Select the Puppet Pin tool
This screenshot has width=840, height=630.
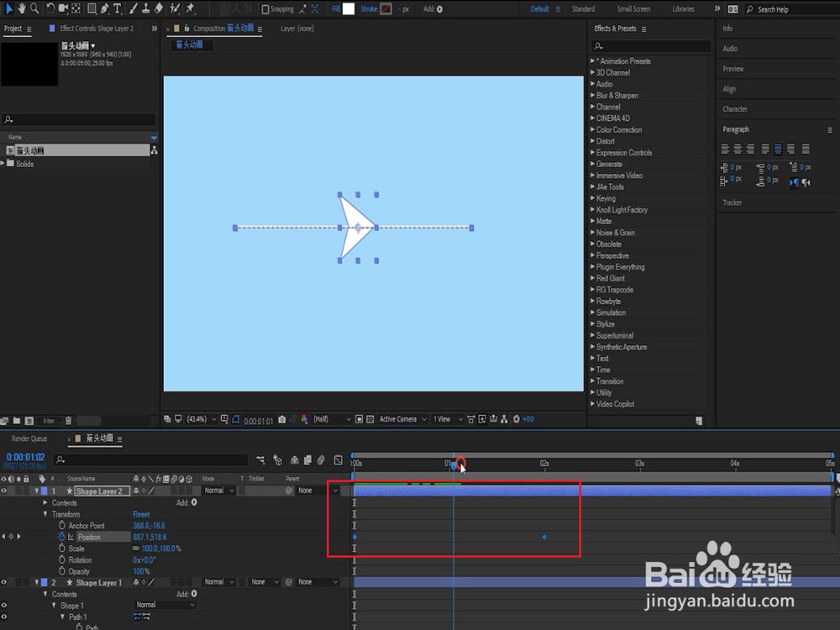pyautogui.click(x=190, y=8)
